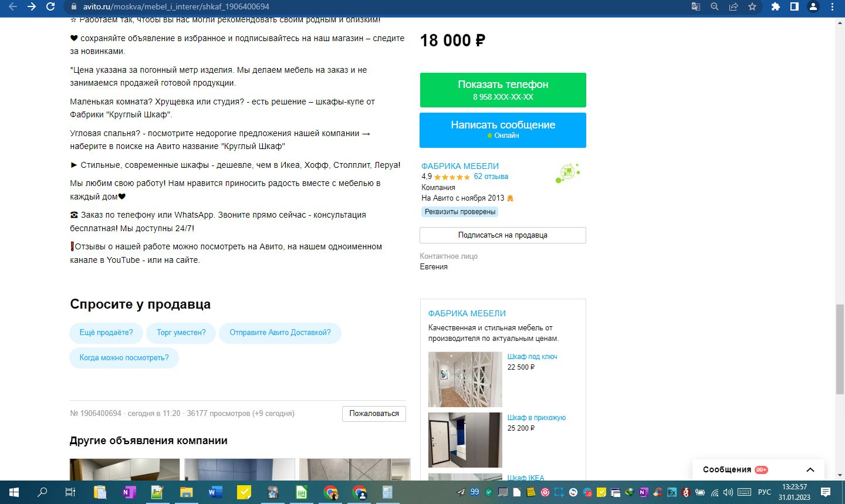The width and height of the screenshot is (845, 504).
Task: Open first thumbnail under Другие объявления компании
Action: pos(124,469)
